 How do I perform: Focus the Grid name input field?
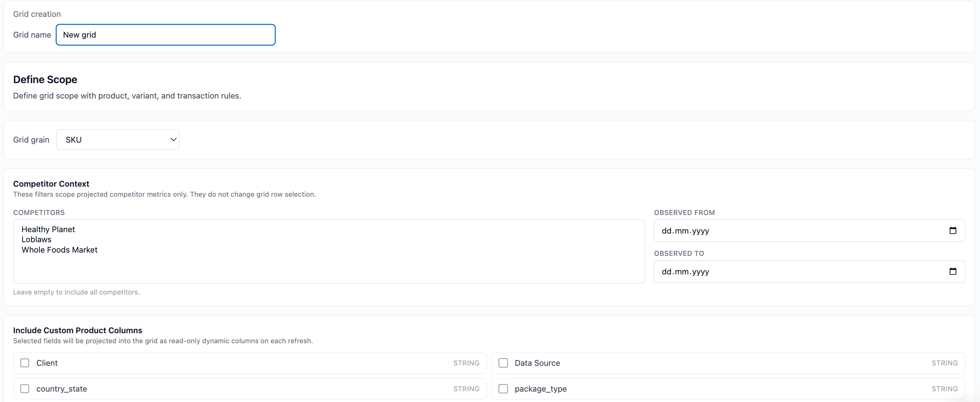[165, 35]
